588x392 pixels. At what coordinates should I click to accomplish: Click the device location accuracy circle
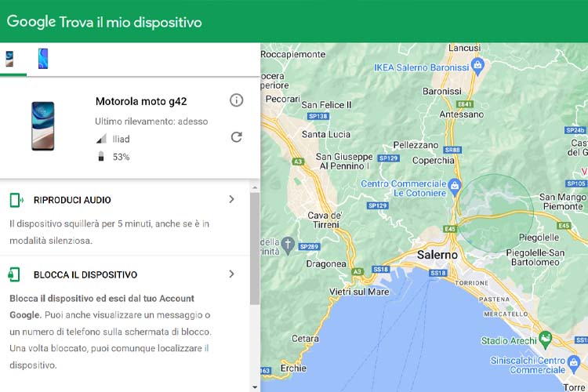tap(495, 212)
